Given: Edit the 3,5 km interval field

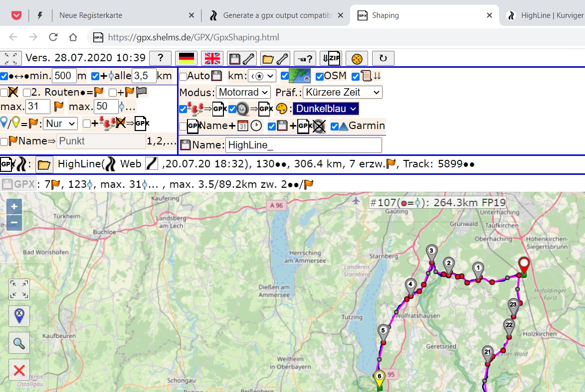Looking at the screenshot, I should 144,76.
